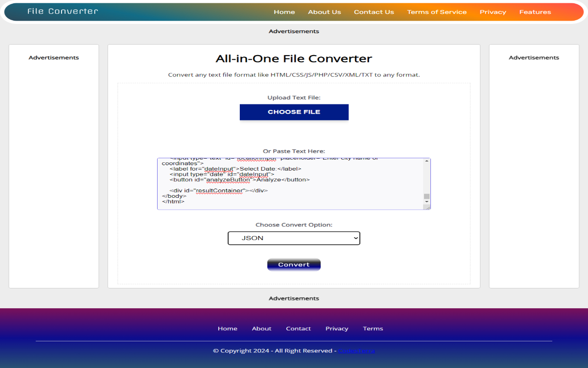
Task: Open Home in the top navigation bar
Action: (284, 12)
